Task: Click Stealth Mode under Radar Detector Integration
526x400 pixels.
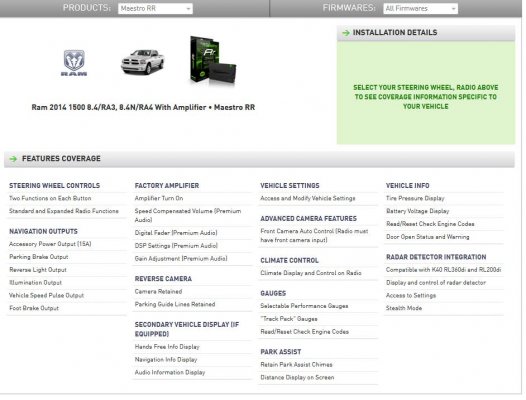Action: (404, 308)
